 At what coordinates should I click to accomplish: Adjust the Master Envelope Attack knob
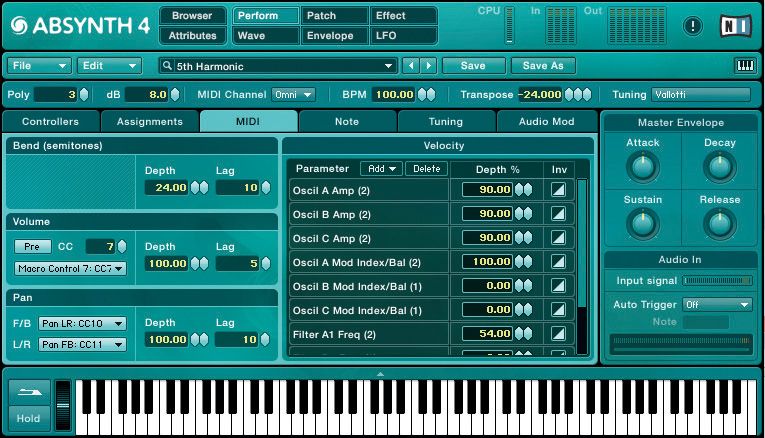tap(643, 166)
